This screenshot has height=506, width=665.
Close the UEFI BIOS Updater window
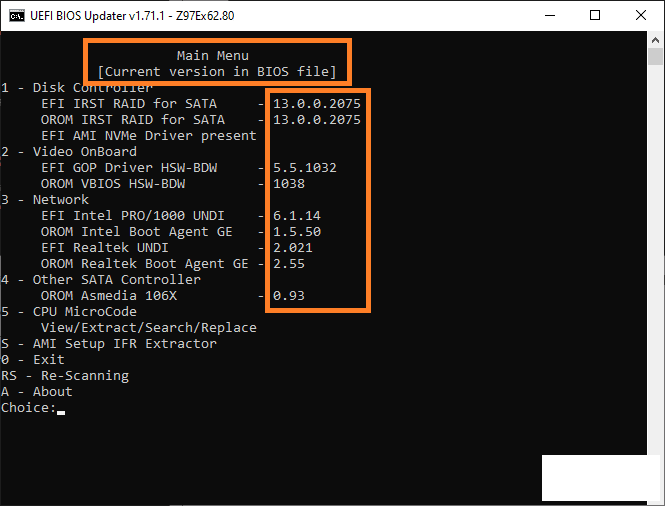click(x=641, y=15)
